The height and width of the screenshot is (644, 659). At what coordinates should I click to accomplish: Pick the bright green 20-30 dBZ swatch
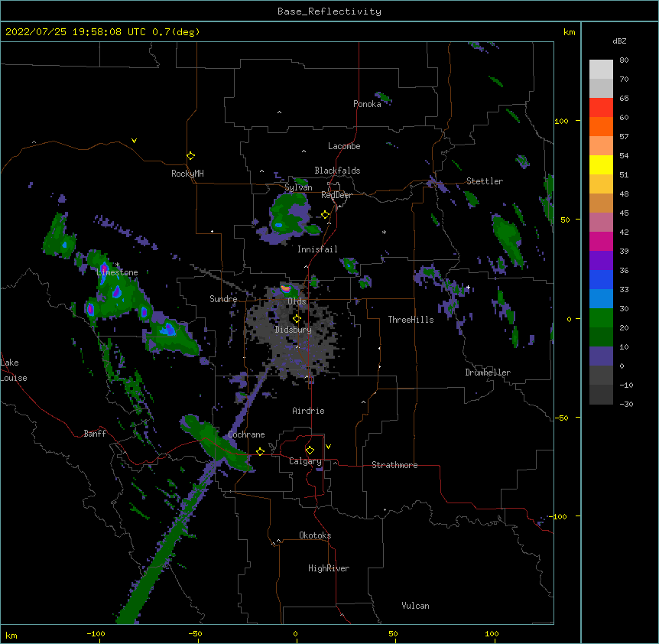[x=601, y=318]
